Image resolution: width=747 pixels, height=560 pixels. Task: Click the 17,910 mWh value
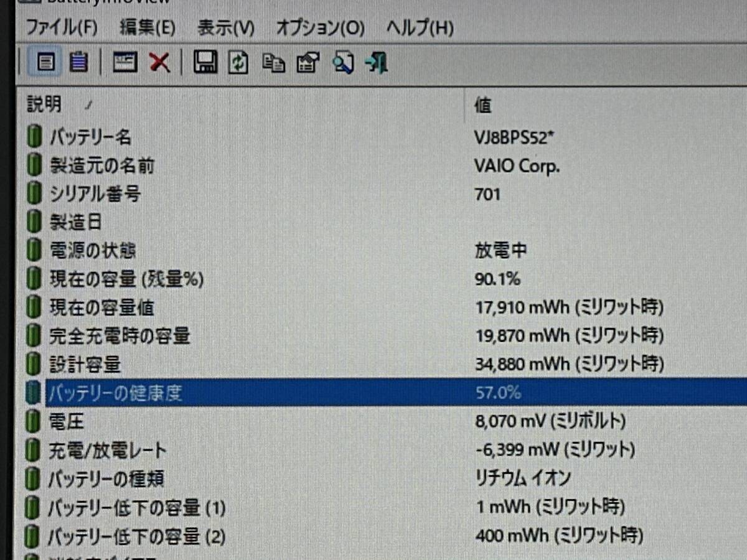(568, 307)
